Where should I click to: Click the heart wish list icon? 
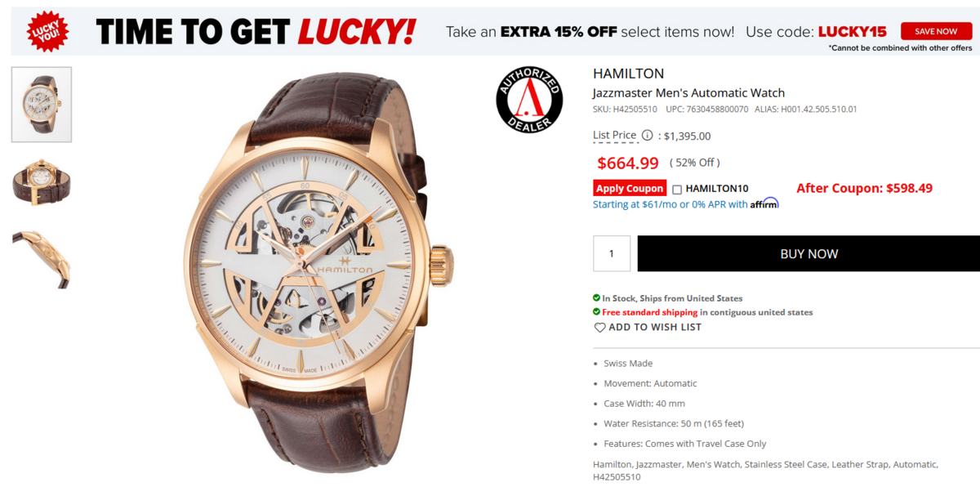(599, 328)
